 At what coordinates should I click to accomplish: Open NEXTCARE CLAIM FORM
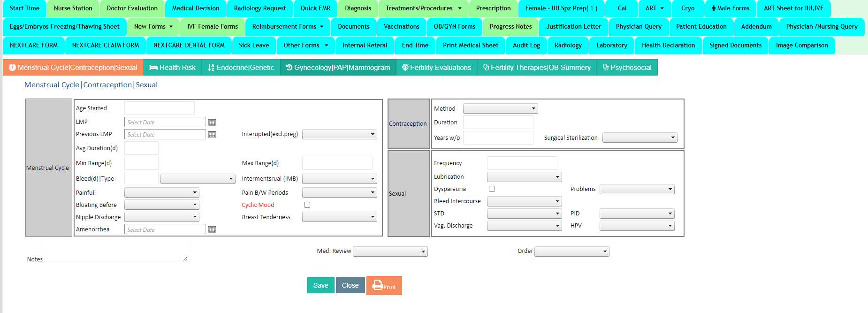(106, 46)
